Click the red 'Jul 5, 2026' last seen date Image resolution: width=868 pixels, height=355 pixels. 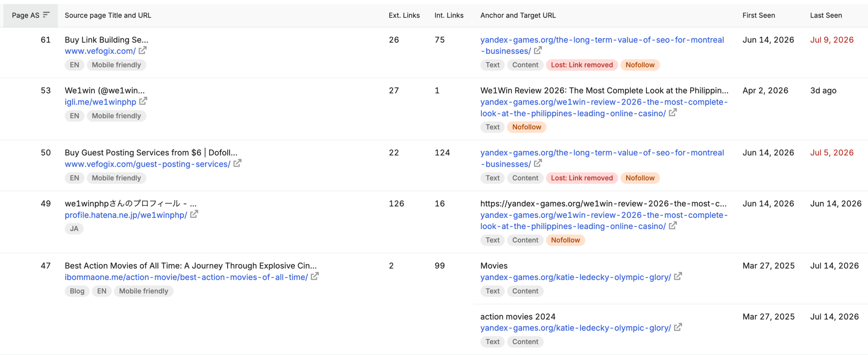832,153
